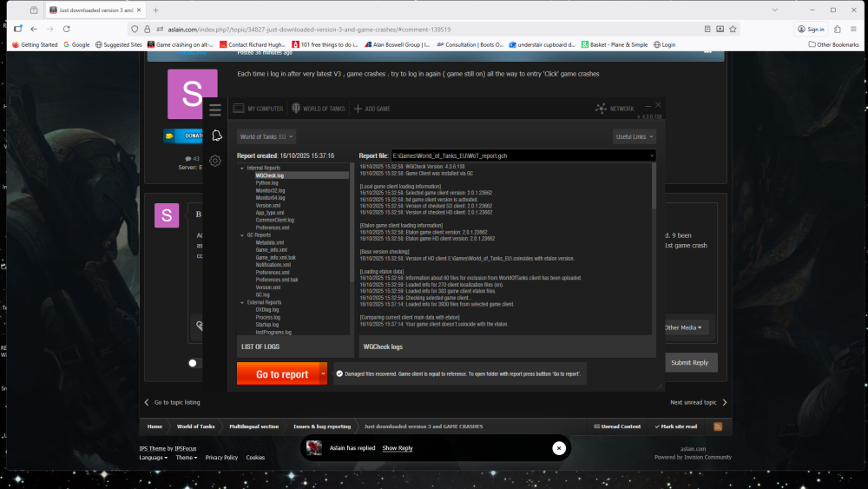868x489 pixels.
Task: Select GC.log entry
Action: coord(262,294)
